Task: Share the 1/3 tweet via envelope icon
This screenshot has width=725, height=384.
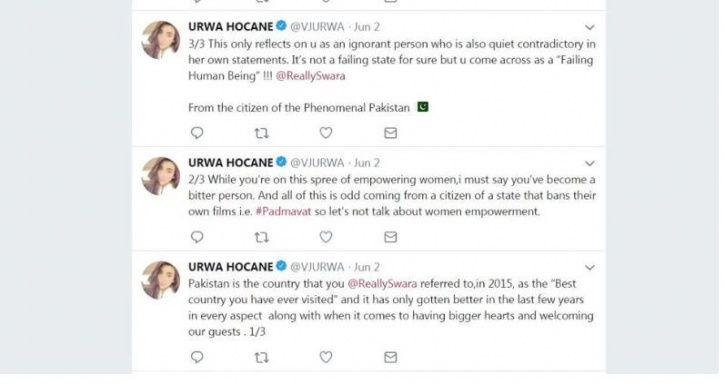Action: point(391,358)
